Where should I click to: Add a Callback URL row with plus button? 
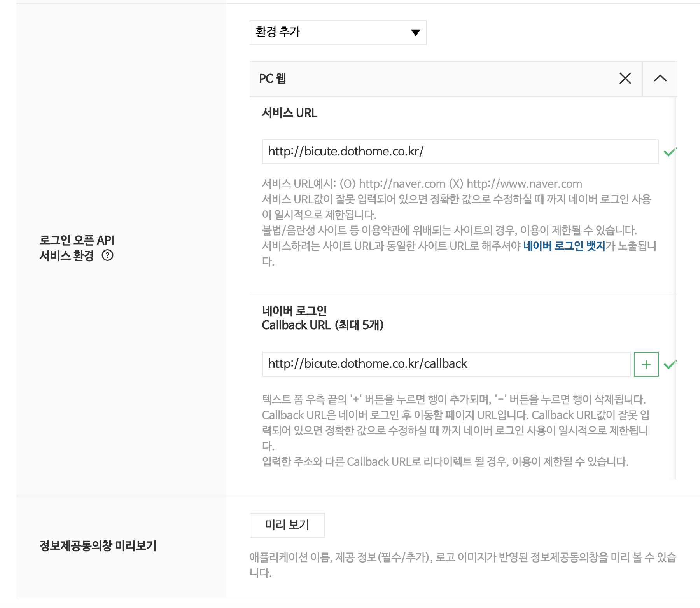point(646,364)
